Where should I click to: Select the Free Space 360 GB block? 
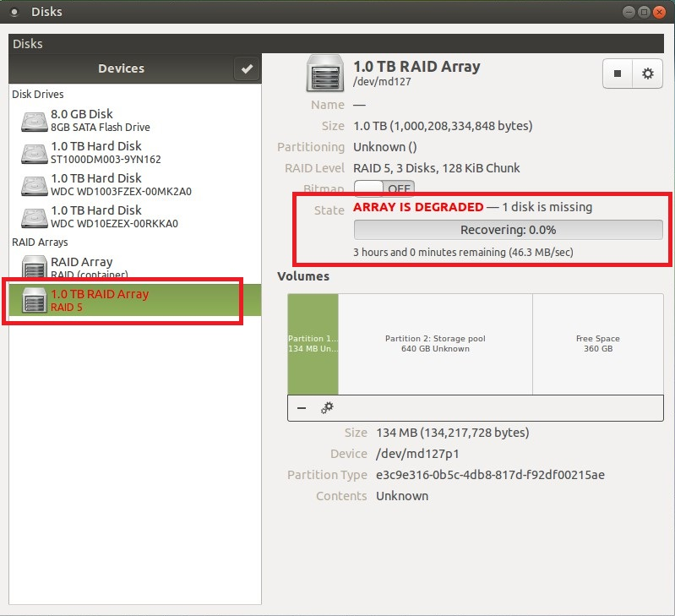[x=598, y=344]
